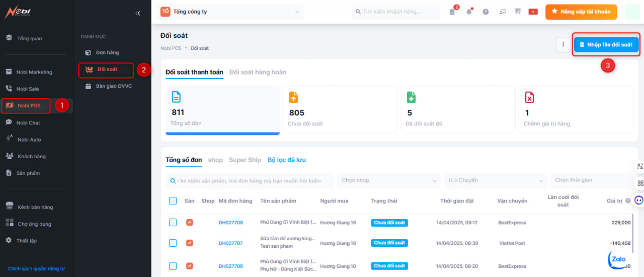644x277 pixels.
Task: Open the Tổng công ty company dropdown
Action: [x=231, y=12]
